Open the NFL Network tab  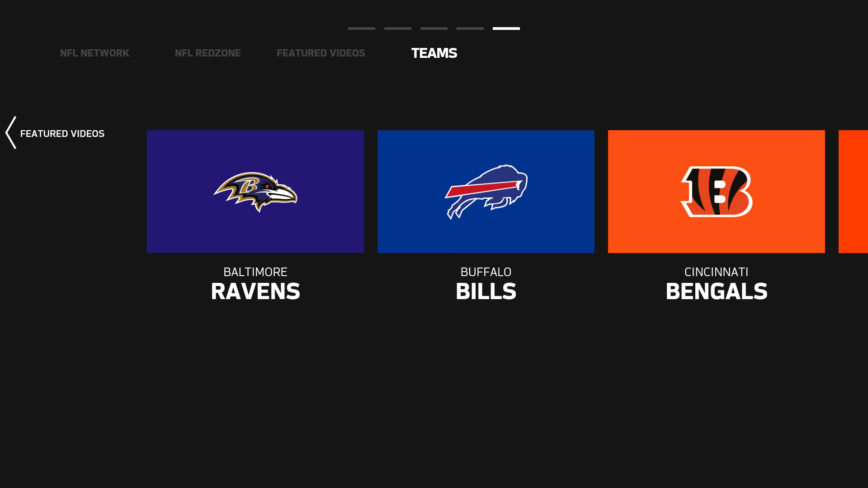pyautogui.click(x=94, y=53)
